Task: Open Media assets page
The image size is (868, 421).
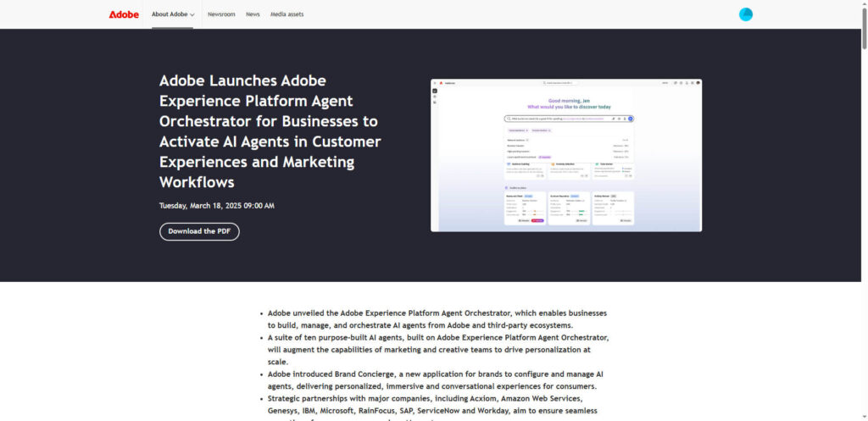Action: [x=287, y=14]
